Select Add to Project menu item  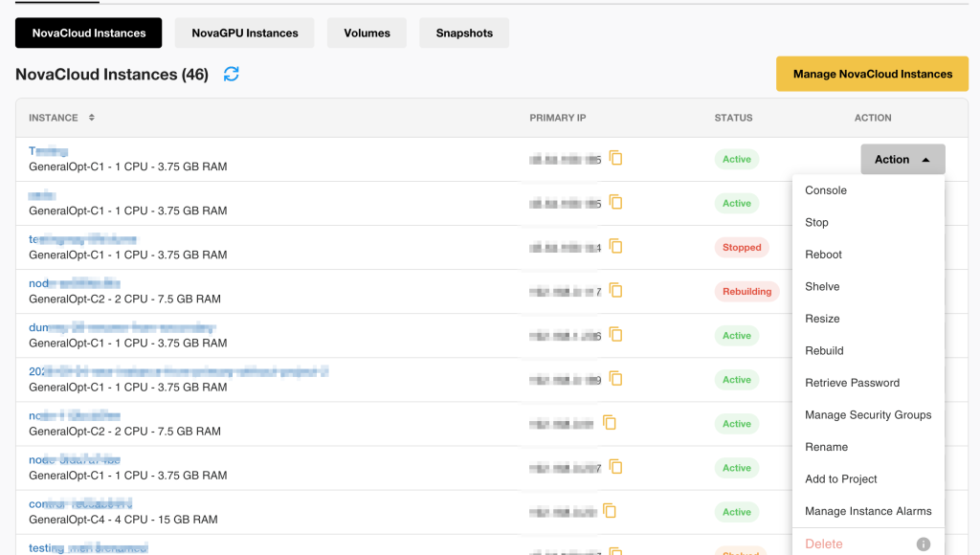pyautogui.click(x=840, y=478)
